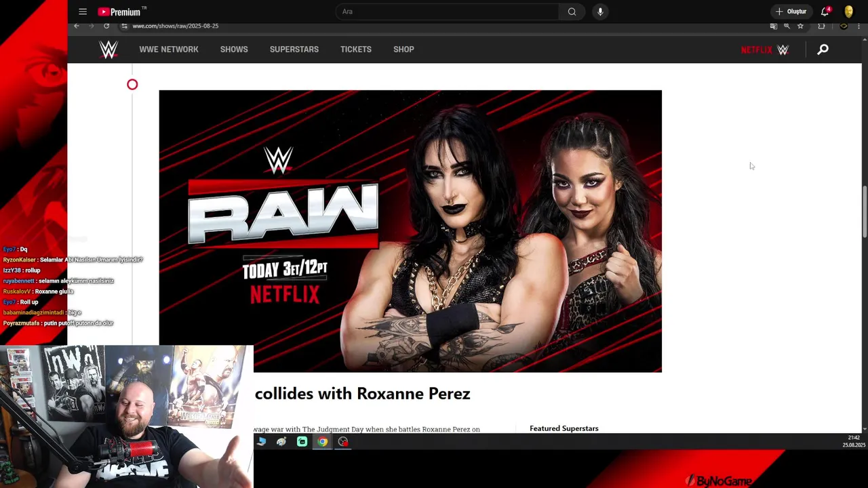This screenshot has height=488, width=868.
Task: Open the green Kick app in taskbar
Action: (x=302, y=442)
